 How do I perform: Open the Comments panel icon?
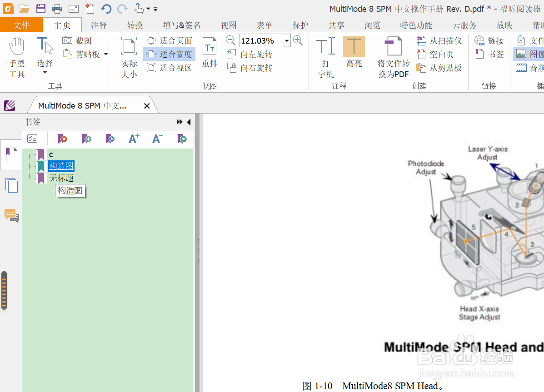(11, 215)
